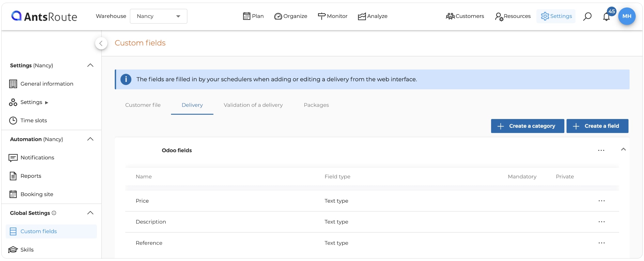Click the Custom fields page heading
Viewport: 644px width, 261px height.
pyautogui.click(x=140, y=43)
